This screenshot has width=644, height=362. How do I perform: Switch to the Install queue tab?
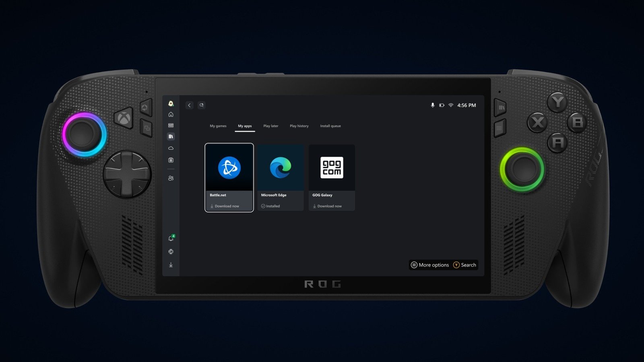(330, 126)
